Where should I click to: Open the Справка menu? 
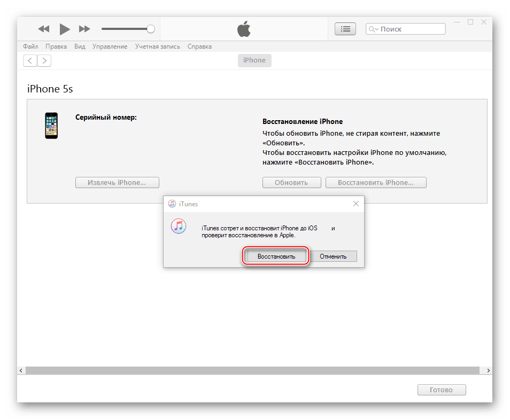(199, 46)
